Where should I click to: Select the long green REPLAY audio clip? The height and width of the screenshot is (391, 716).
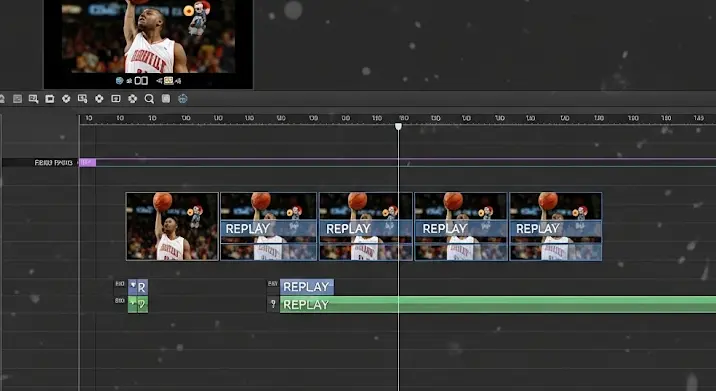(498, 305)
